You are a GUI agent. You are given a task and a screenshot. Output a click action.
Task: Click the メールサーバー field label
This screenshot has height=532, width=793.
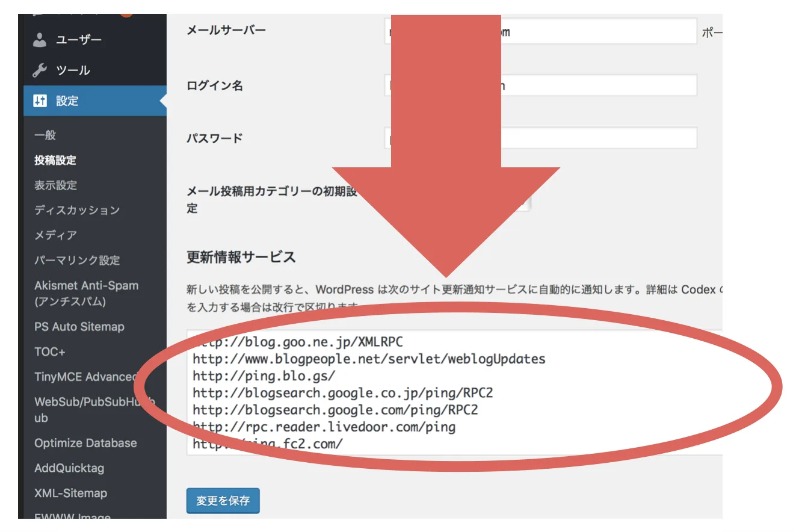click(226, 30)
